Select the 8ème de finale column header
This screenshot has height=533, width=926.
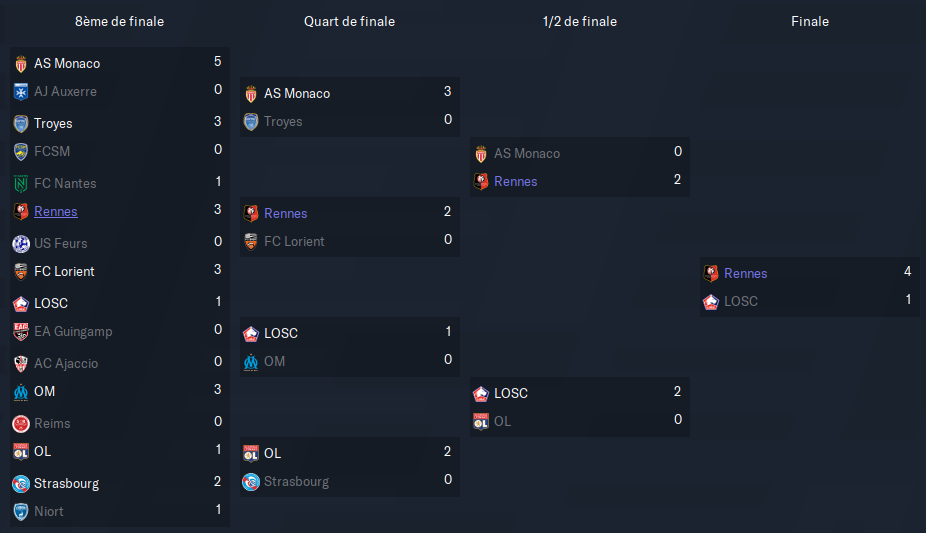click(119, 21)
